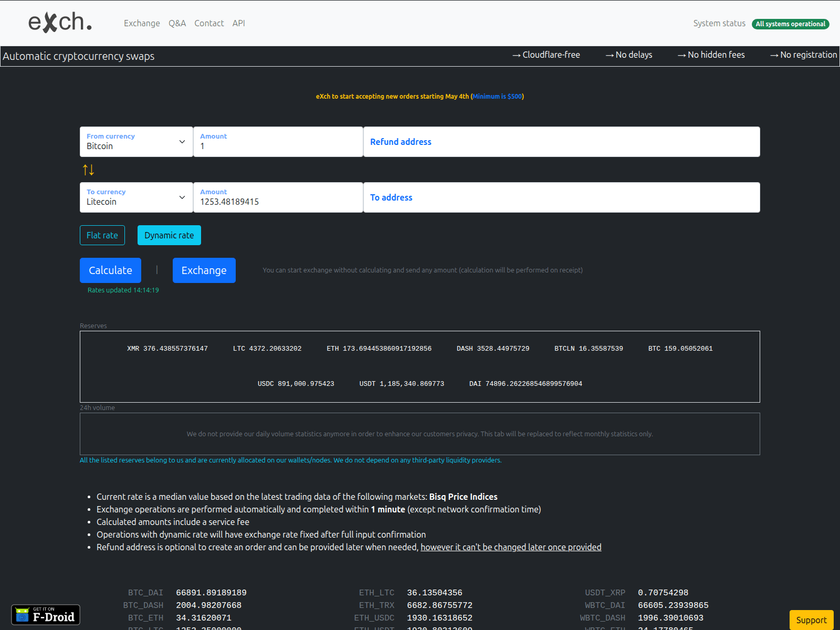This screenshot has width=840, height=630.
Task: Click the Minimum is $500 link
Action: [497, 96]
